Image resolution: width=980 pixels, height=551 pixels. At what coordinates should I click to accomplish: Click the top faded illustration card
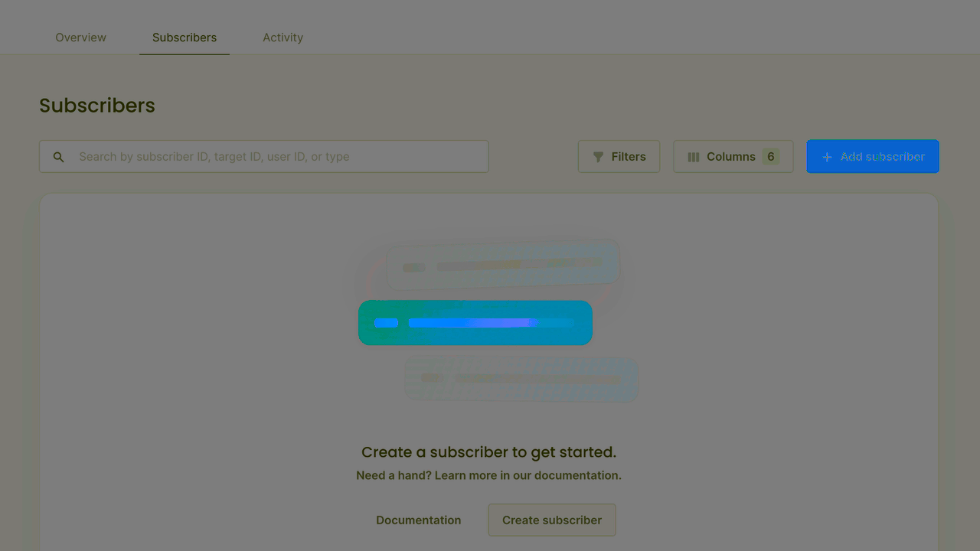tap(502, 266)
